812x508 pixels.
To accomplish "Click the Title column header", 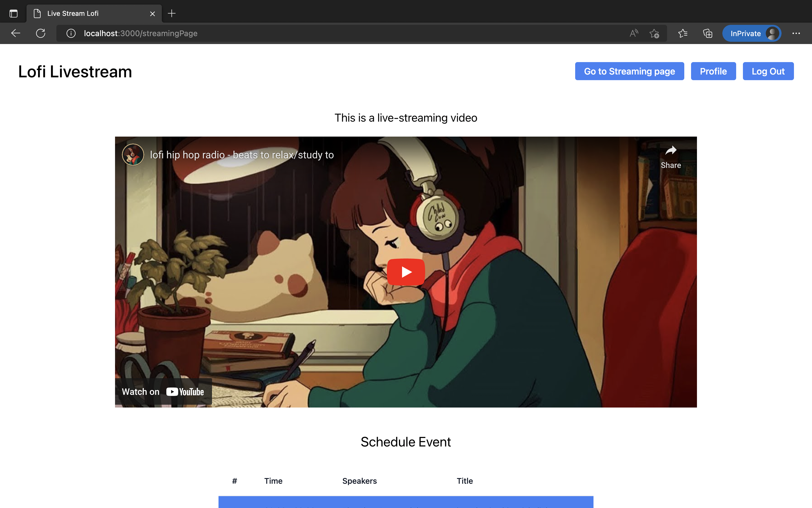I will (465, 481).
